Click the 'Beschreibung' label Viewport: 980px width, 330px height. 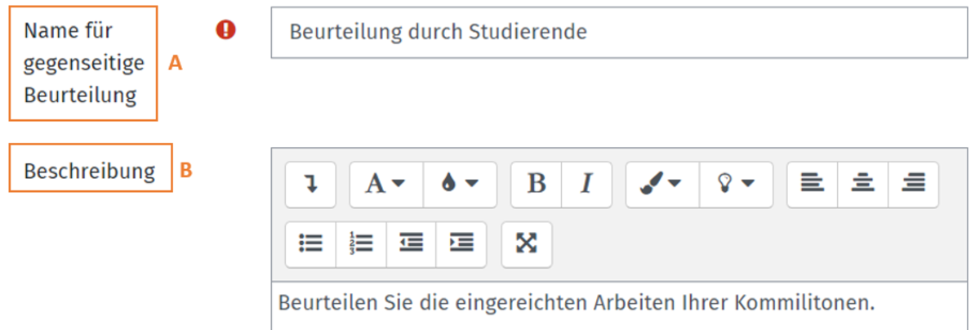pyautogui.click(x=90, y=171)
